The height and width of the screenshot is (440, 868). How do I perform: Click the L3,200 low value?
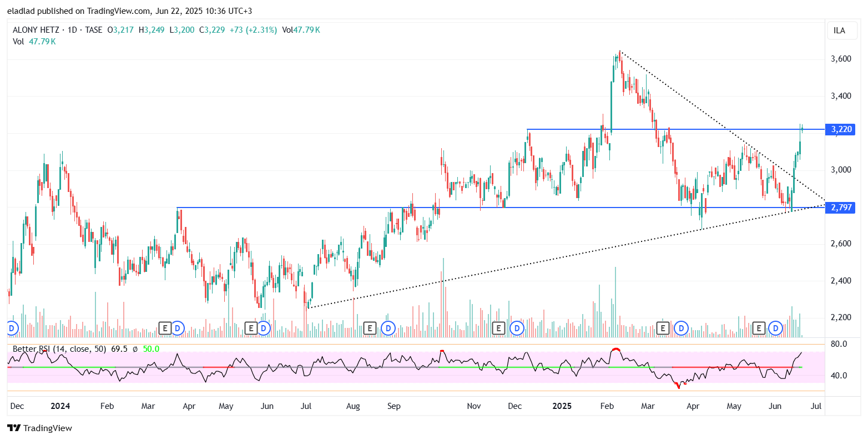[181, 30]
